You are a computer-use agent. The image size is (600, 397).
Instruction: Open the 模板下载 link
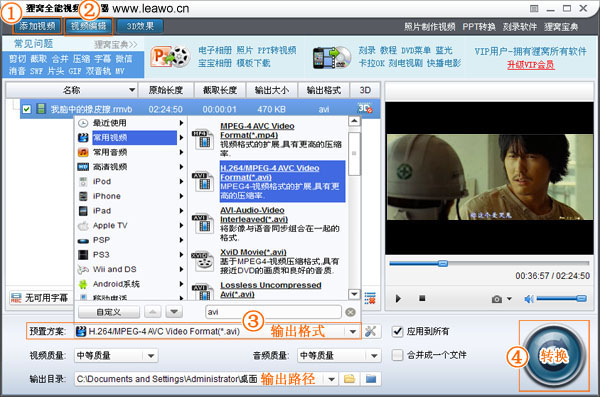click(x=253, y=63)
